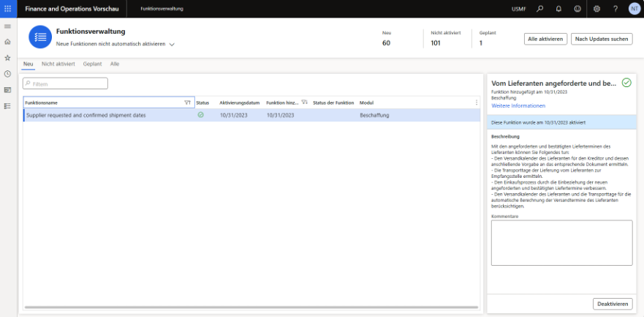The image size is (644, 317).
Task: Click the Deaktivieren button
Action: (613, 303)
